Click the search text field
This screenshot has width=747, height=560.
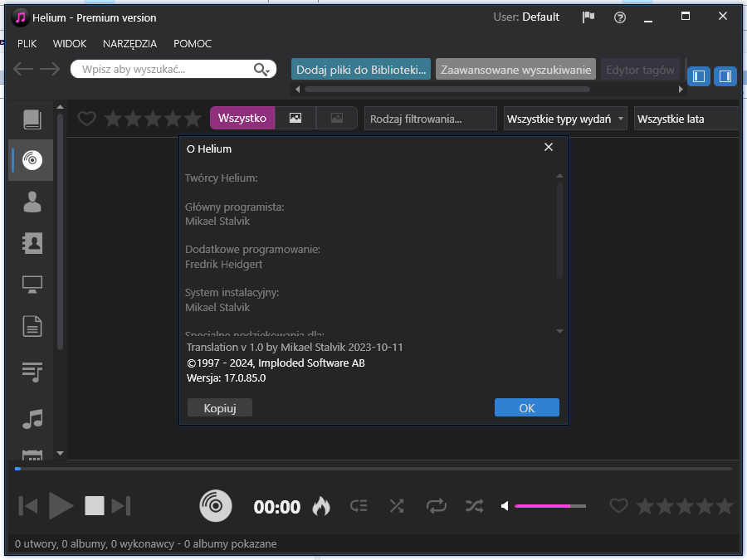(x=167, y=70)
